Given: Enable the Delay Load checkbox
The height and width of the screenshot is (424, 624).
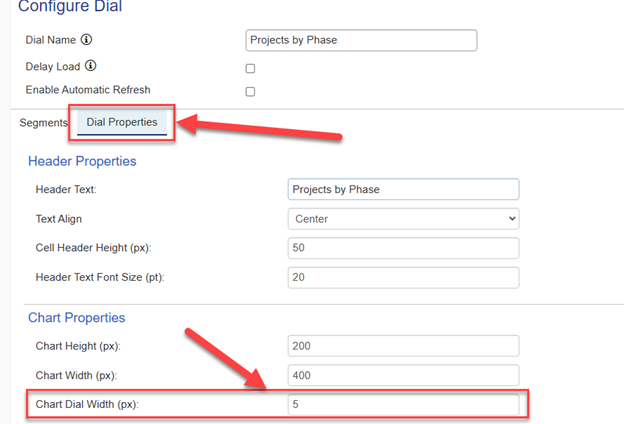Looking at the screenshot, I should pos(250,69).
